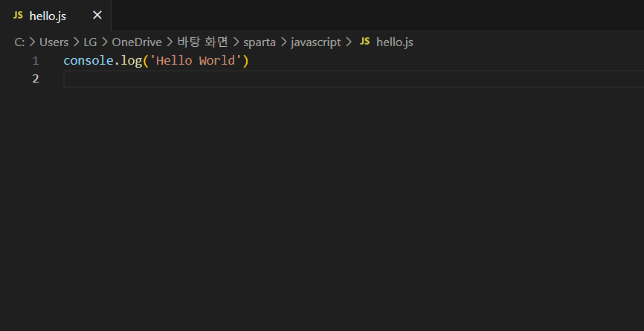
Task: Open the C: breadcrumb segment
Action: [19, 42]
